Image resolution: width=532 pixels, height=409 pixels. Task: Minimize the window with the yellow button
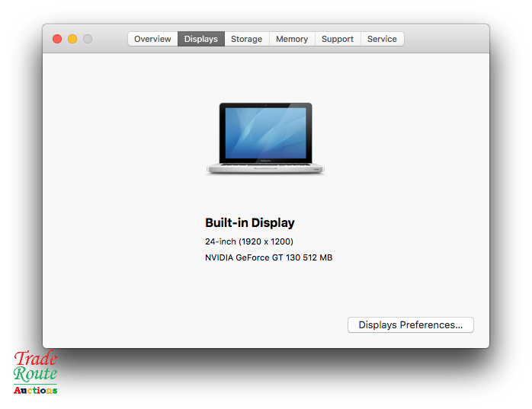[72, 39]
